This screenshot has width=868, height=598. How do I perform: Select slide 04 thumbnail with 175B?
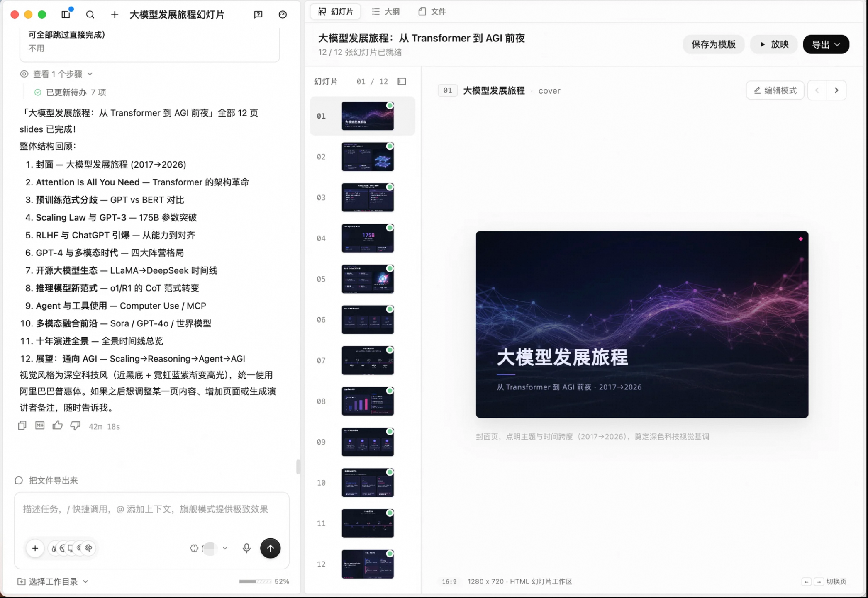pyautogui.click(x=368, y=238)
